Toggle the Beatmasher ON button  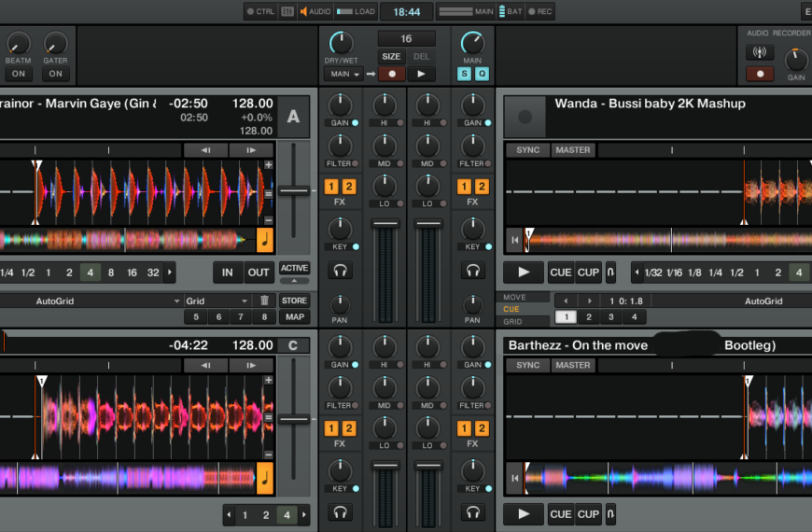pyautogui.click(x=18, y=74)
